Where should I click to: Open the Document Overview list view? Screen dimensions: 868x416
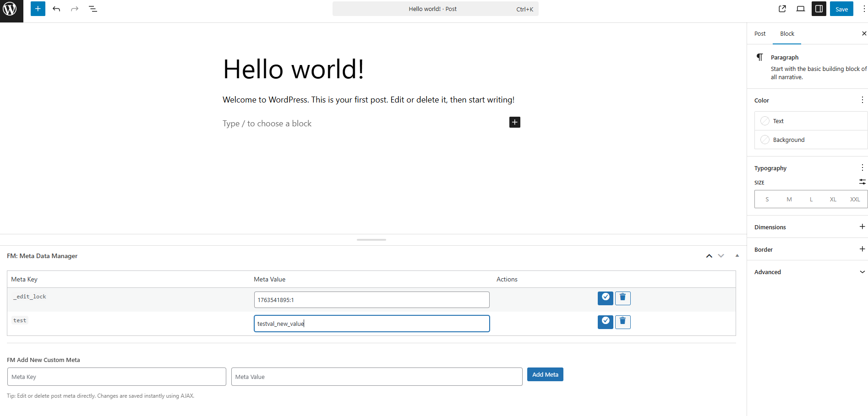click(93, 9)
